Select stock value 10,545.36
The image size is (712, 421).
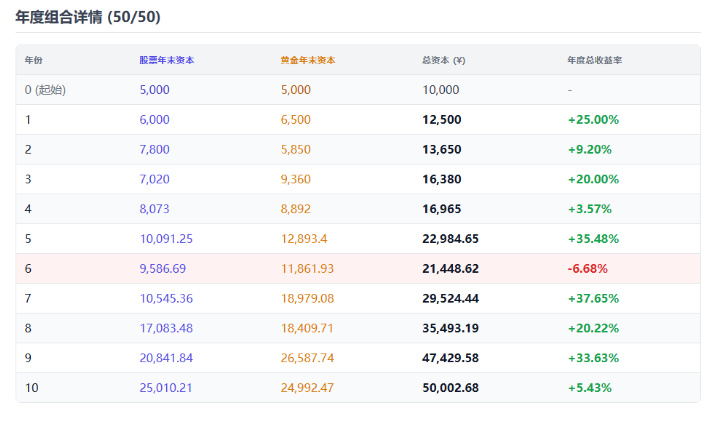click(166, 298)
